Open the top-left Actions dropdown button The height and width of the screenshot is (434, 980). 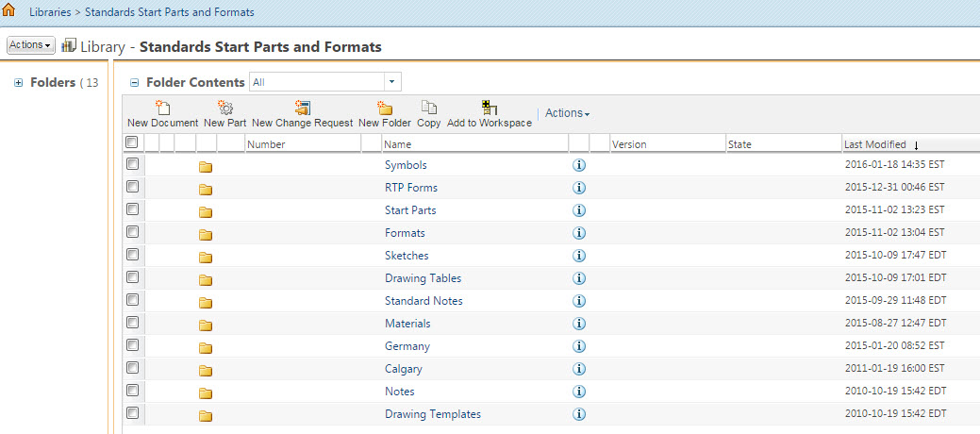[x=30, y=45]
